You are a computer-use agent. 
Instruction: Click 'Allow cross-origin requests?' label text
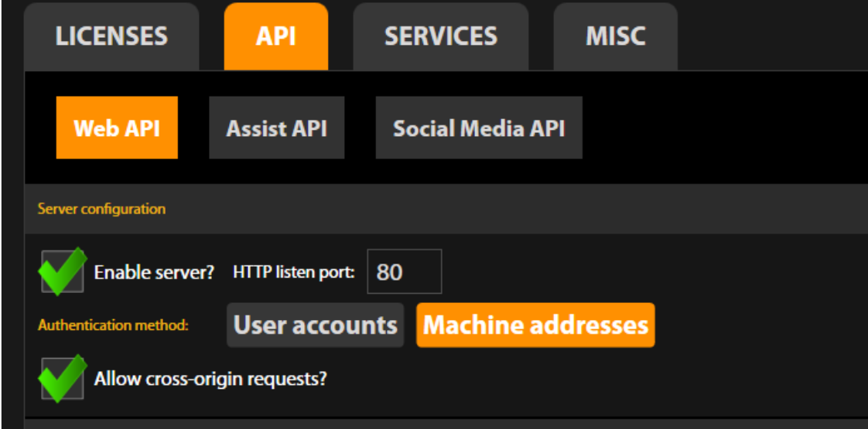pos(210,380)
